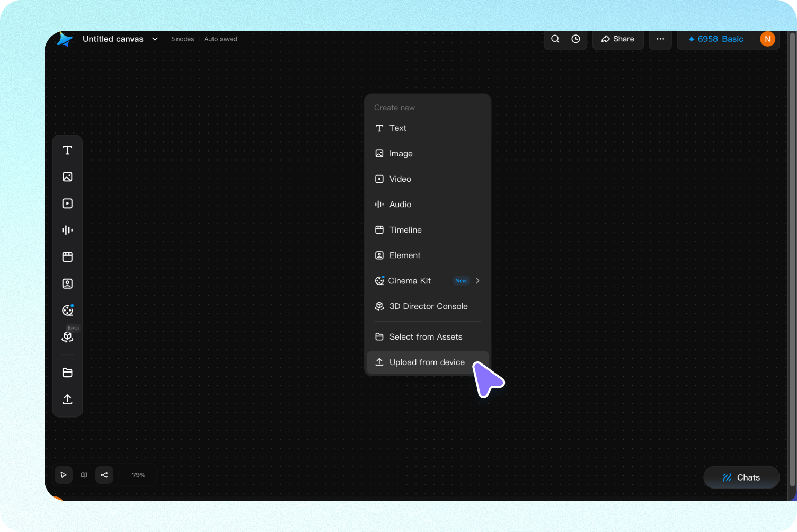
Task: Choose Audio from Create new menu
Action: [x=428, y=205]
